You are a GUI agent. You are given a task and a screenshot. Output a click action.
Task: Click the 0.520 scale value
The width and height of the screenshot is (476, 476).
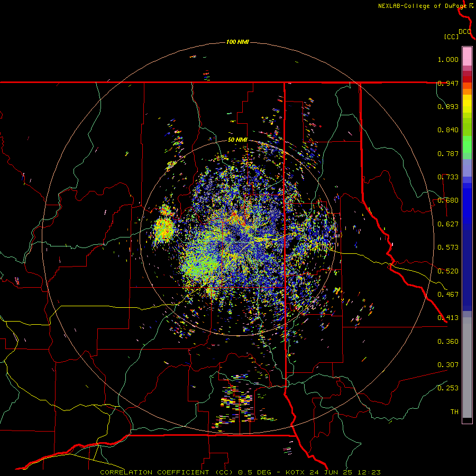(x=448, y=271)
